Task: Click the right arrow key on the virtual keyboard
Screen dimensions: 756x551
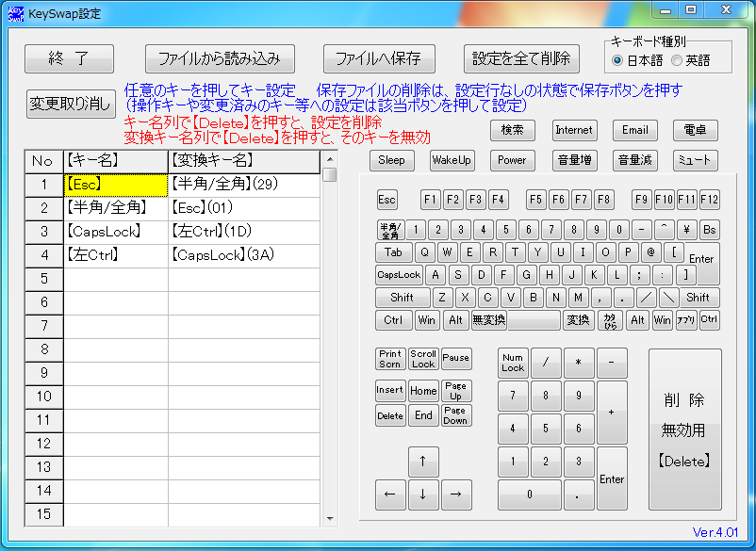Action: point(455,494)
